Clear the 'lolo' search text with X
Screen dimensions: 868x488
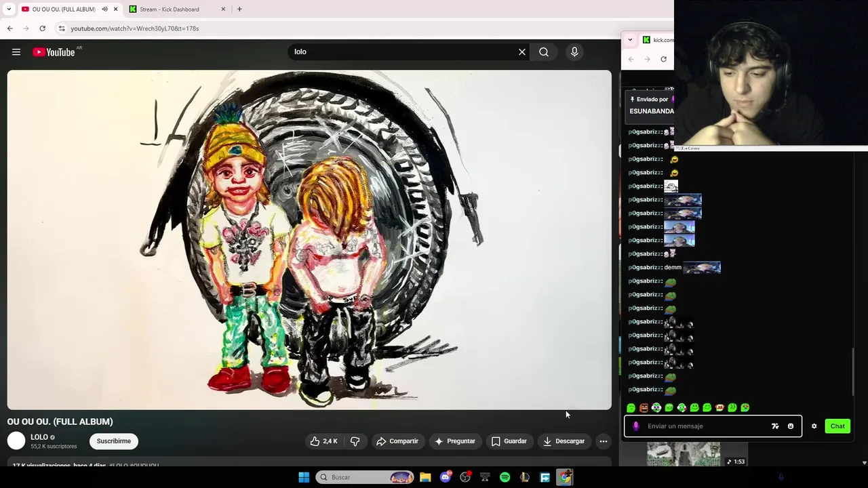click(522, 52)
